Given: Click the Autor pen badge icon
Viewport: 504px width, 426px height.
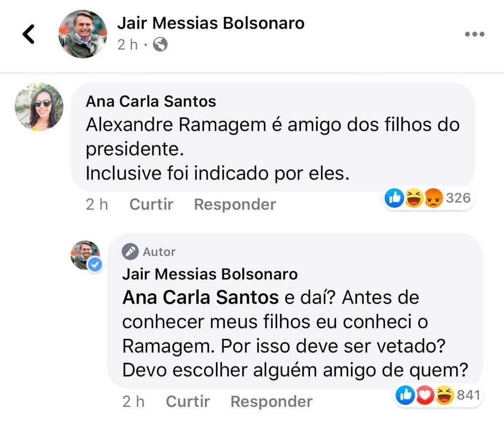Looking at the screenshot, I should [130, 252].
